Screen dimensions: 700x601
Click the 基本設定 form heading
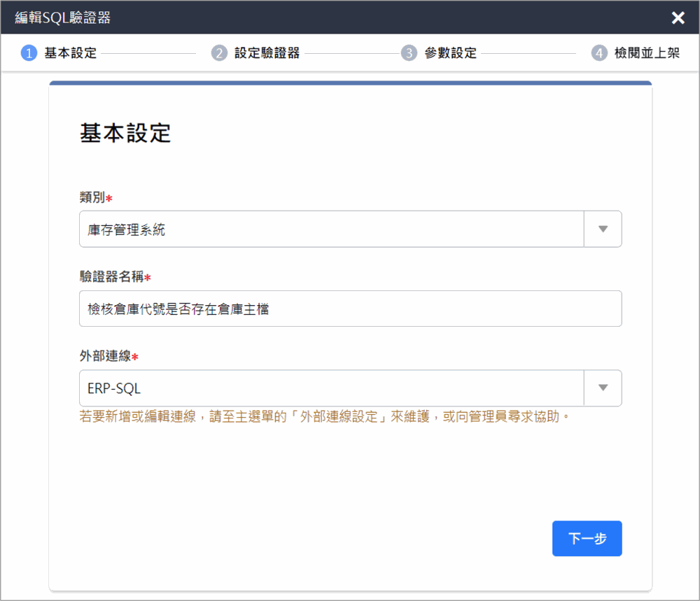pyautogui.click(x=125, y=133)
